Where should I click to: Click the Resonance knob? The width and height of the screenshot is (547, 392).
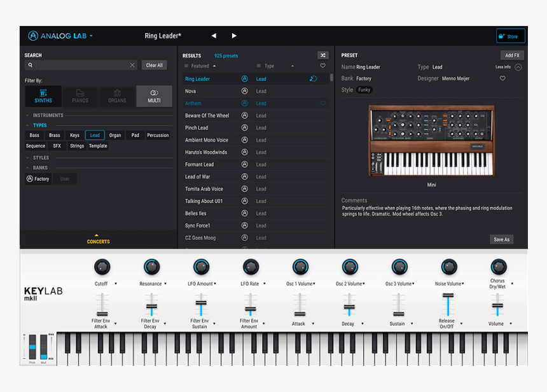152,267
